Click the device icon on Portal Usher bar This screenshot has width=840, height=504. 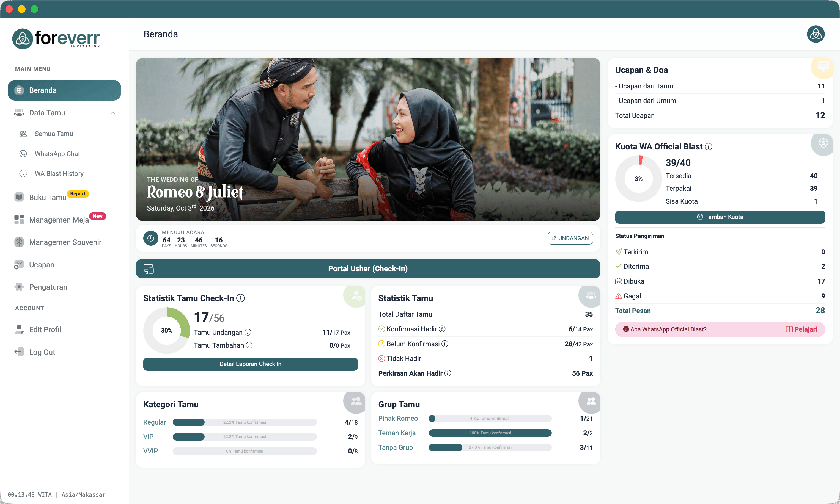[x=149, y=269]
